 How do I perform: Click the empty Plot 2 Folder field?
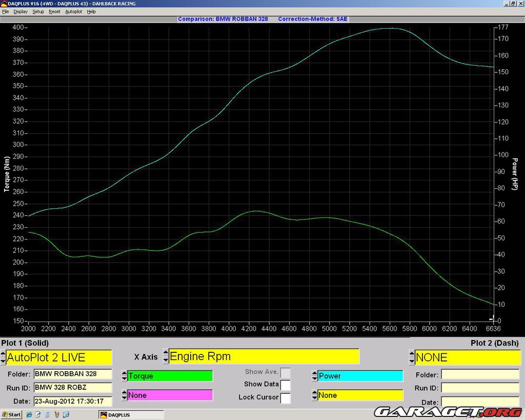pyautogui.click(x=480, y=374)
